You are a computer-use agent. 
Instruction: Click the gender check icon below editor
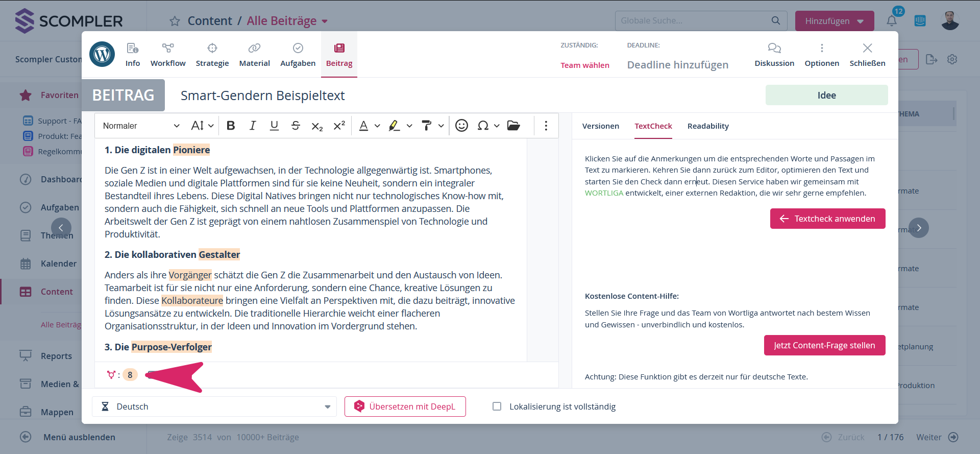111,375
